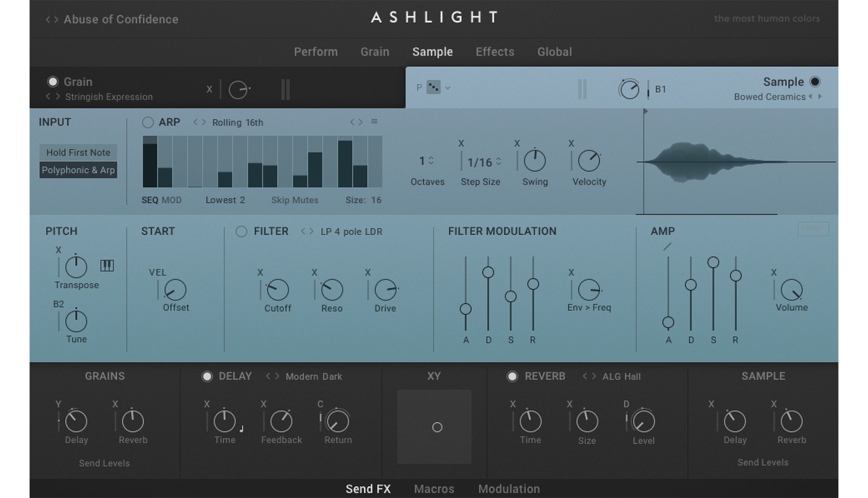This screenshot has height=498, width=868.
Task: Open the Macros bottom tab
Action: (x=434, y=489)
